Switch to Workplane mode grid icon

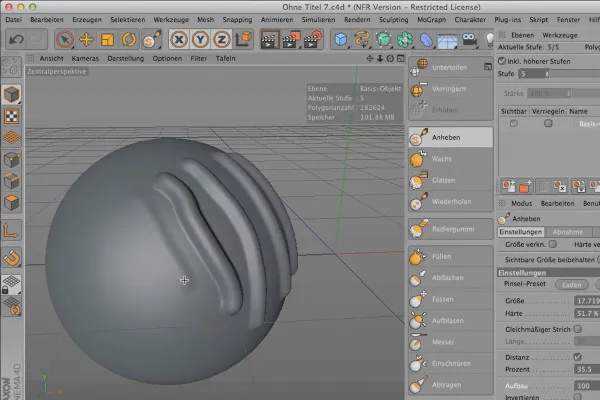(x=11, y=137)
